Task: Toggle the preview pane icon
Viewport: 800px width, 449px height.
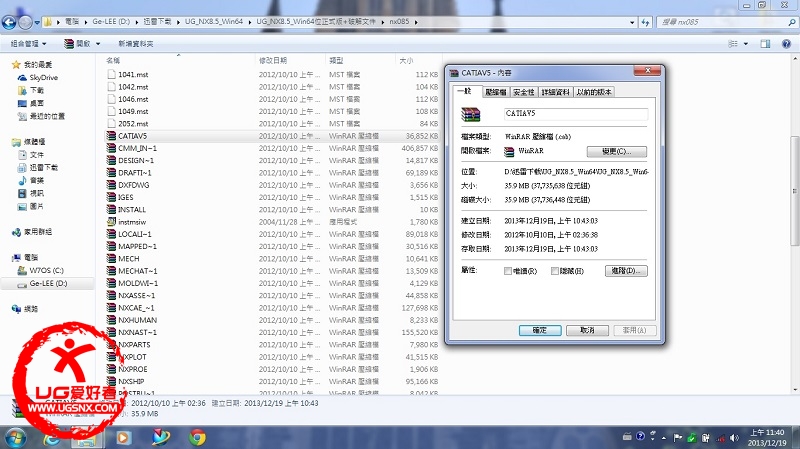Action: 765,44
